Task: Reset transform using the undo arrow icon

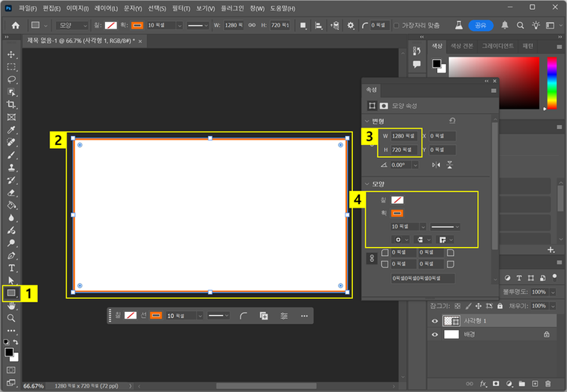Action: (x=452, y=121)
